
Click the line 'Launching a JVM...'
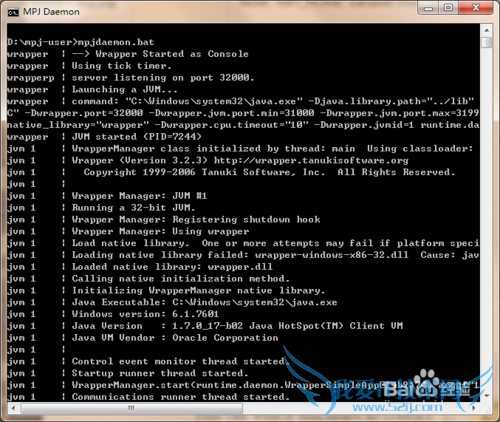tap(125, 89)
